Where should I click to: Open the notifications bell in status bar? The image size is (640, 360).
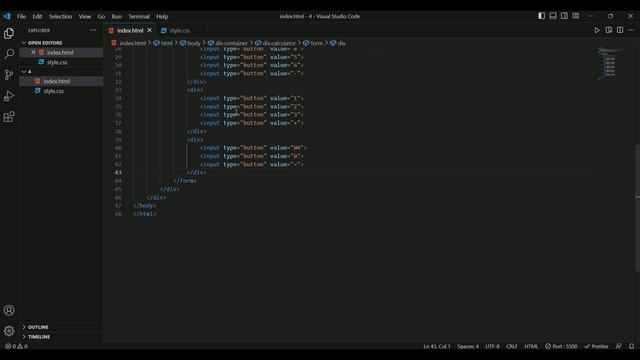coord(631,346)
